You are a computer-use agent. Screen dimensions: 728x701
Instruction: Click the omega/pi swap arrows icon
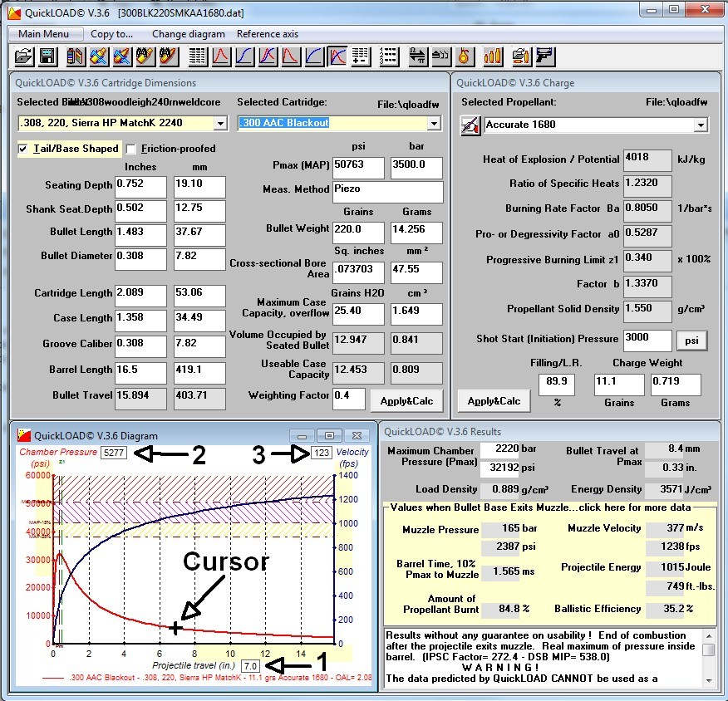(417, 56)
